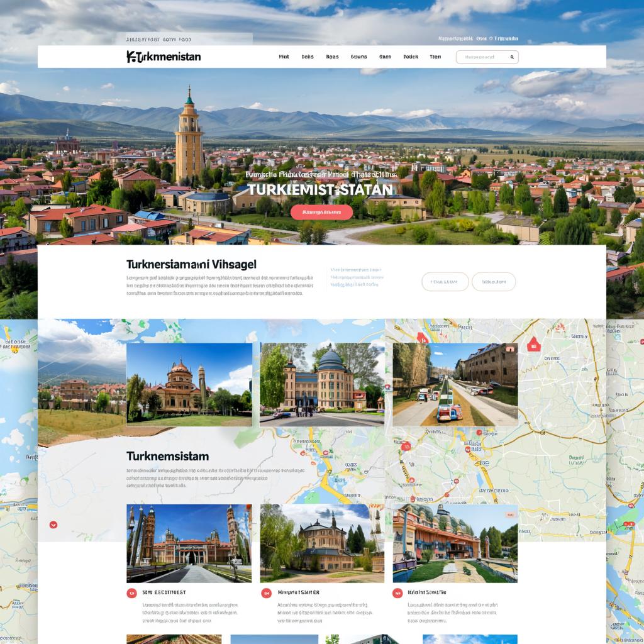Go to the 'Polick' navigation item
This screenshot has width=644, height=644.
tap(411, 57)
